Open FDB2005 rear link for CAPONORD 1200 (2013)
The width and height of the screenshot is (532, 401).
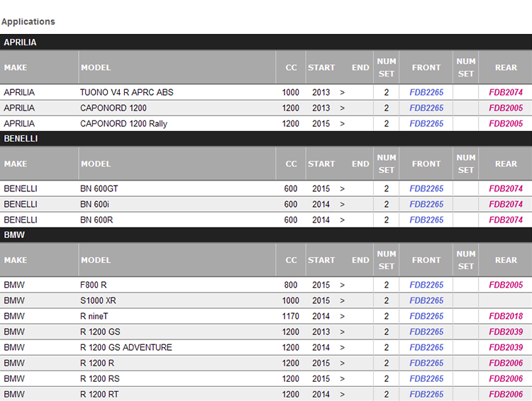pos(506,108)
